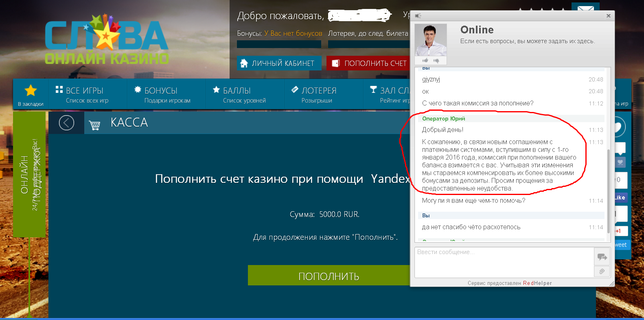Click the Tweet share button
This screenshot has height=320, width=644.
622,245
